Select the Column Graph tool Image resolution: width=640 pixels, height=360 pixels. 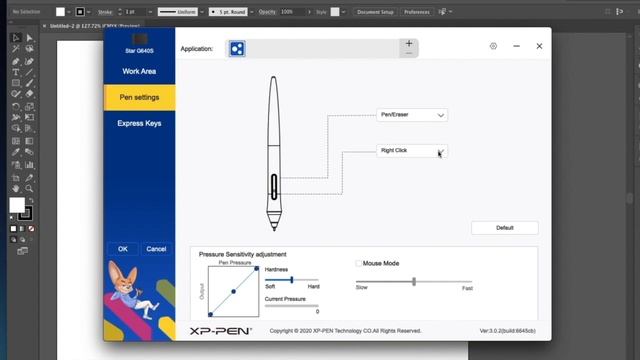coord(29,165)
